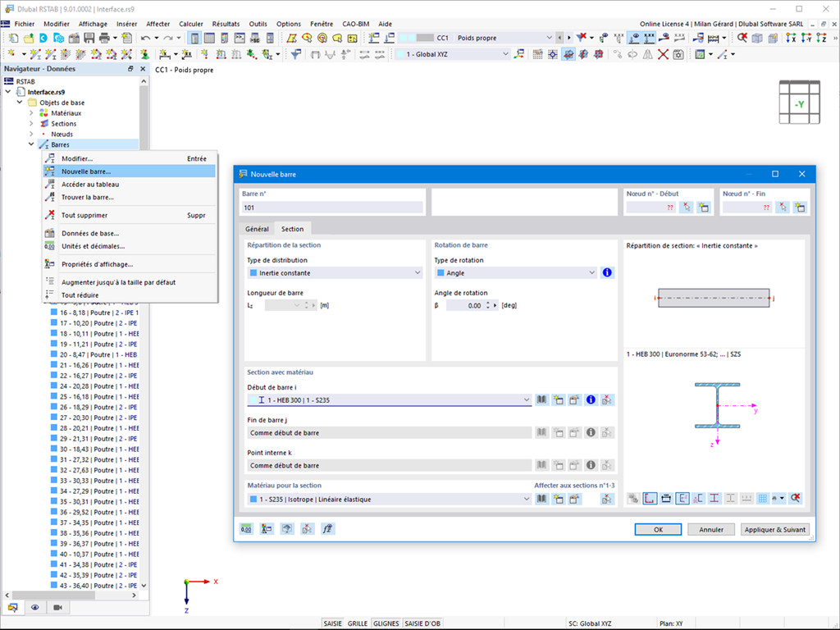This screenshot has height=630, width=840.
Task: Toggle GRILLE in the status bar
Action: tap(358, 623)
